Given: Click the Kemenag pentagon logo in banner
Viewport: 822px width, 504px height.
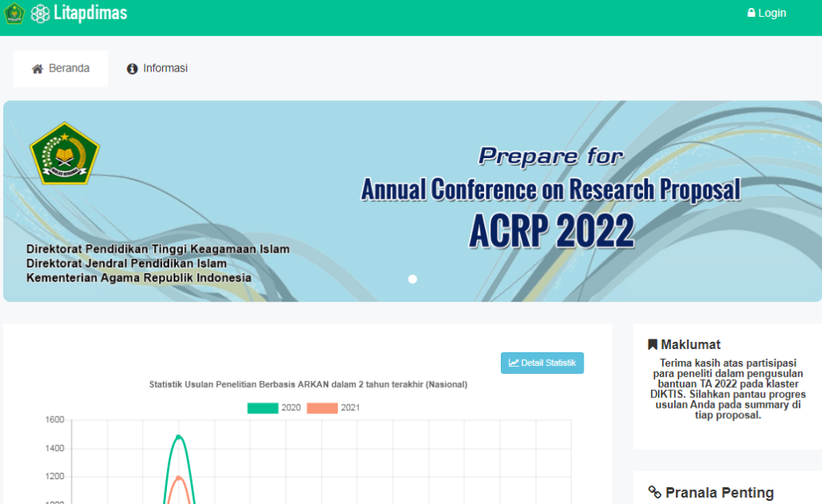Looking at the screenshot, I should (64, 153).
